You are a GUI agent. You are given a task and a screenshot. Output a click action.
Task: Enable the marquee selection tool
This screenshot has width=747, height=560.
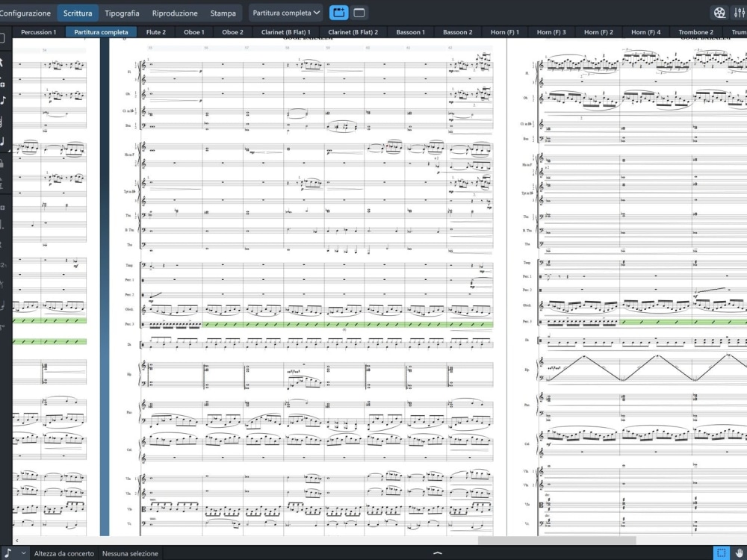tap(722, 553)
